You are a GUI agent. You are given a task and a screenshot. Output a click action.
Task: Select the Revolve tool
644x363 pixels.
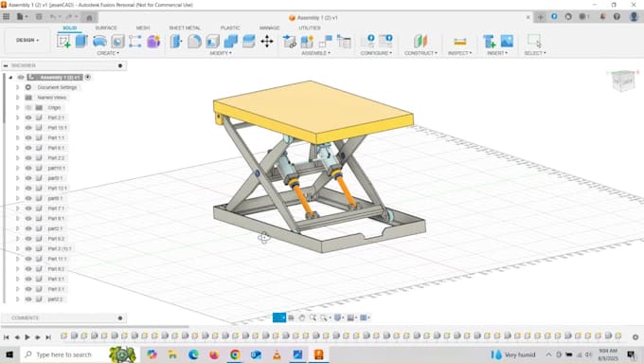tap(99, 42)
